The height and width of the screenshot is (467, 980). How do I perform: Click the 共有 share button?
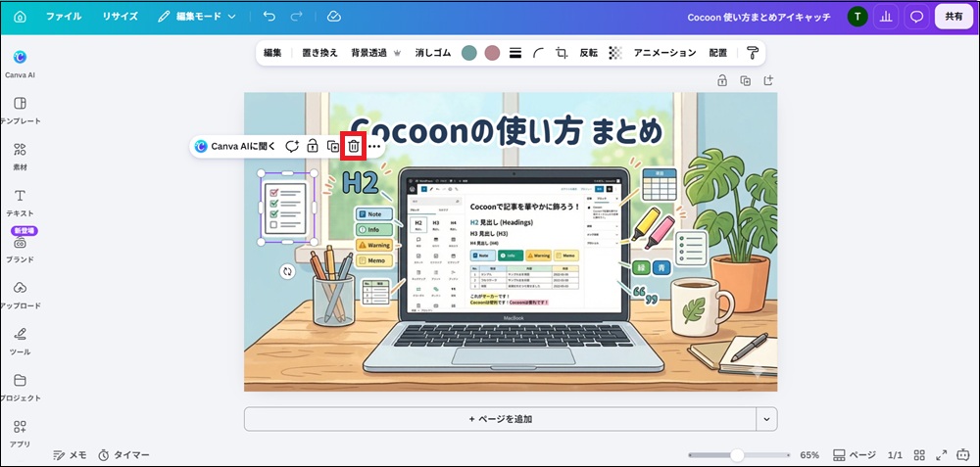click(x=954, y=17)
